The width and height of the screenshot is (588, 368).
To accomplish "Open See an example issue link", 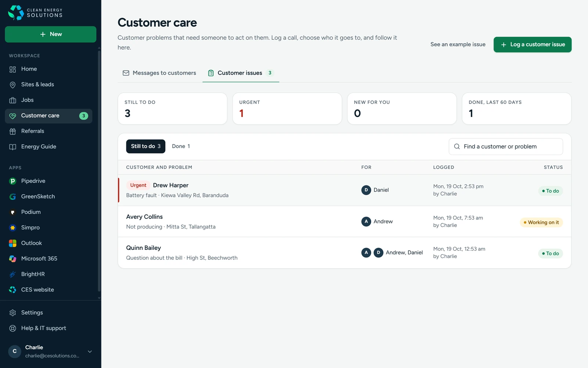I will 458,44.
